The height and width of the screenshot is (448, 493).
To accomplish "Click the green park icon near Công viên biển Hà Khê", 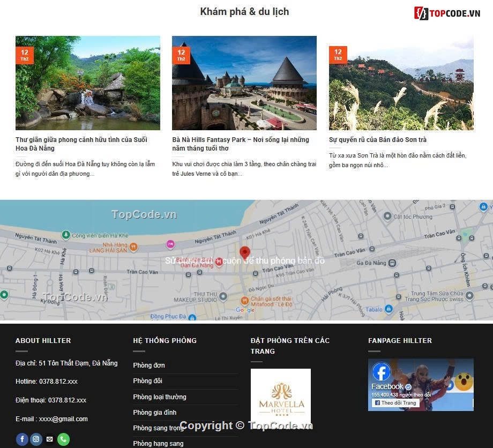I will (65, 234).
